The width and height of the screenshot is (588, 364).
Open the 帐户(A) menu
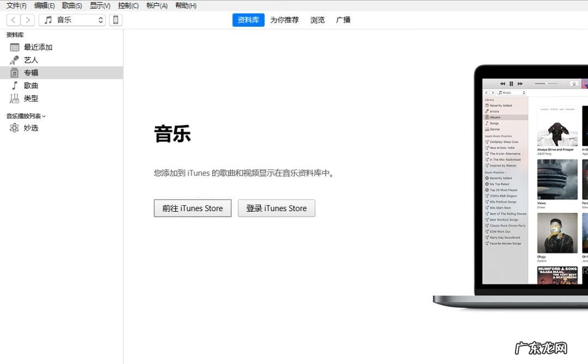pos(157,5)
